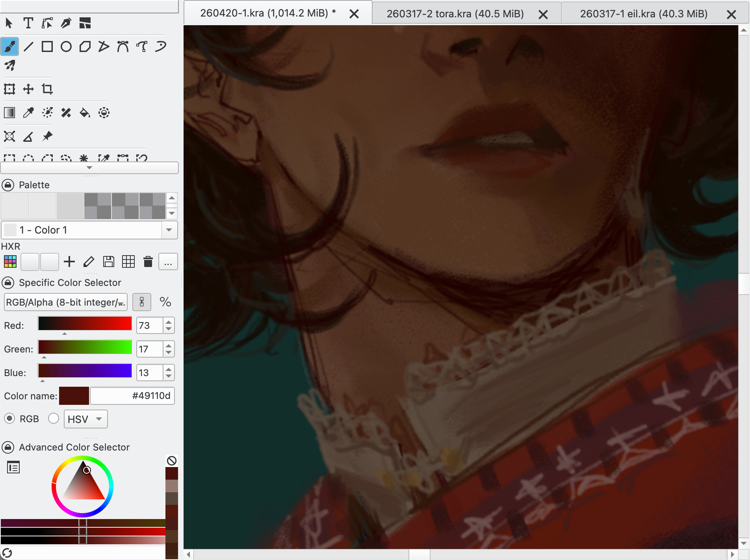Viewport: 750px width, 560px height.
Task: Select the Gradient tool
Action: pyautogui.click(x=9, y=113)
